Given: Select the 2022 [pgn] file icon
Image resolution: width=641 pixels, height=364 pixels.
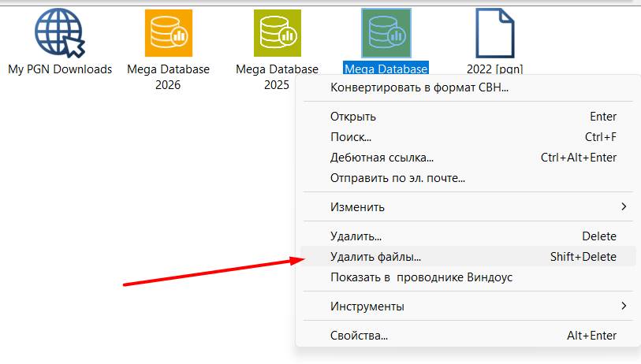Looking at the screenshot, I should pyautogui.click(x=494, y=33).
